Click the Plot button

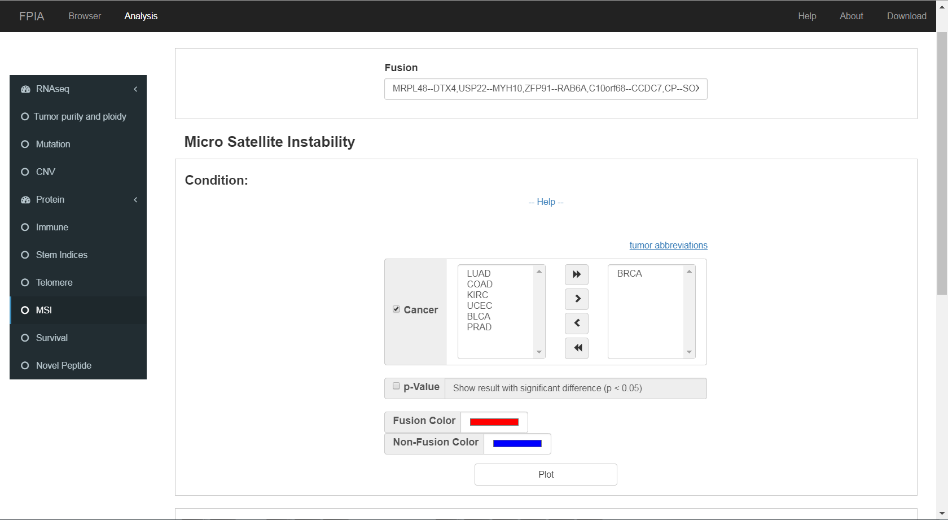point(546,475)
